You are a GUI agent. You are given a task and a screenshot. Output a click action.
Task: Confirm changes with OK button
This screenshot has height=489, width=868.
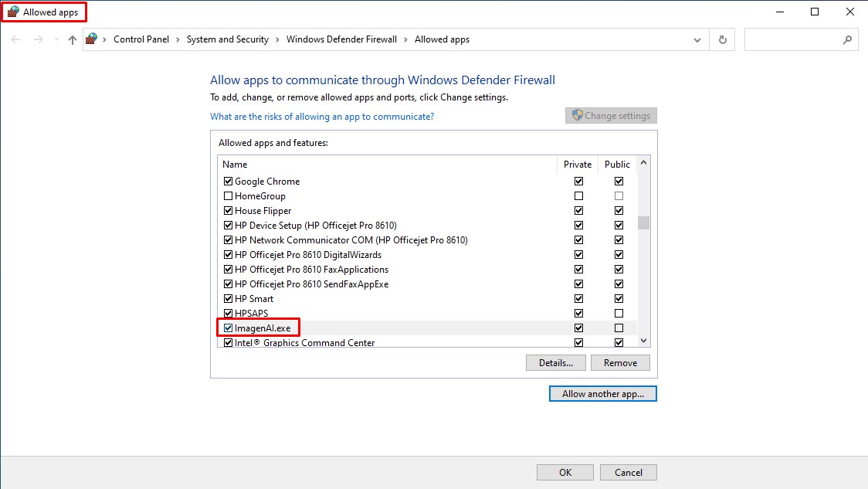tap(565, 472)
